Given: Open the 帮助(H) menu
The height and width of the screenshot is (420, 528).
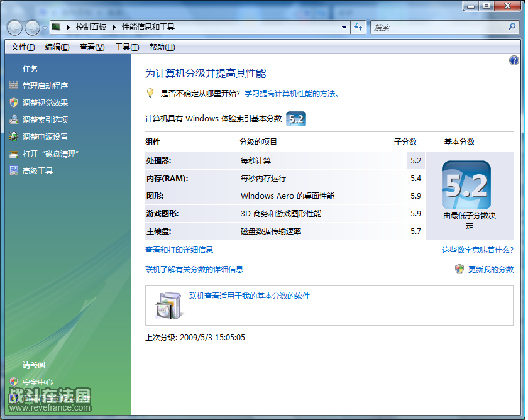Looking at the screenshot, I should coord(162,47).
